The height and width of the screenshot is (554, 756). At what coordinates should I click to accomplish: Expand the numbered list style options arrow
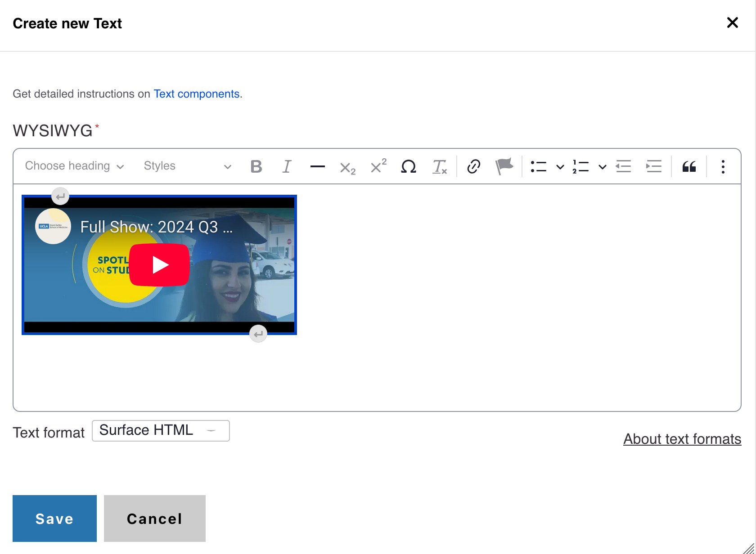click(602, 167)
